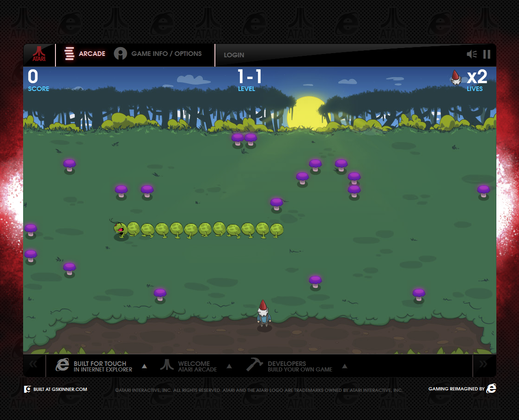Image resolution: width=519 pixels, height=420 pixels.
Task: Open the Built at gskinner.com link
Action: [56, 390]
